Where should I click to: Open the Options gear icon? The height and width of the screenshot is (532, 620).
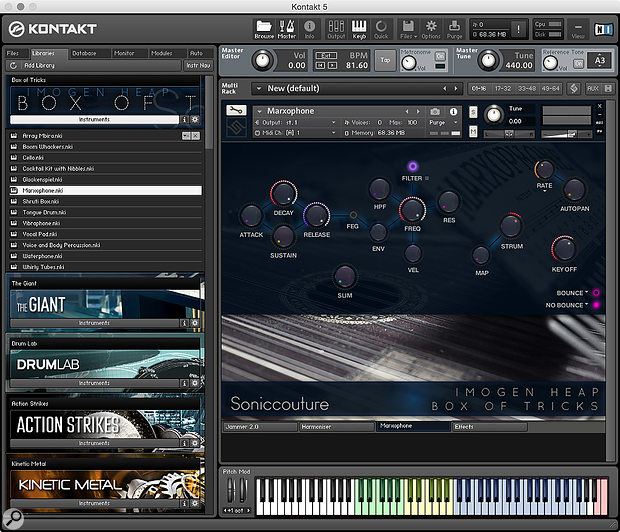coord(431,29)
